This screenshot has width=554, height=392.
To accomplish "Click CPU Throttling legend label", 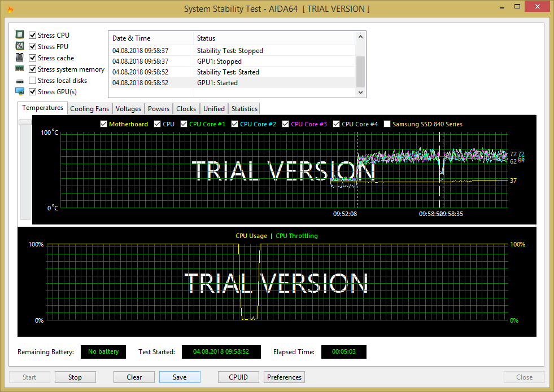I will (x=296, y=236).
